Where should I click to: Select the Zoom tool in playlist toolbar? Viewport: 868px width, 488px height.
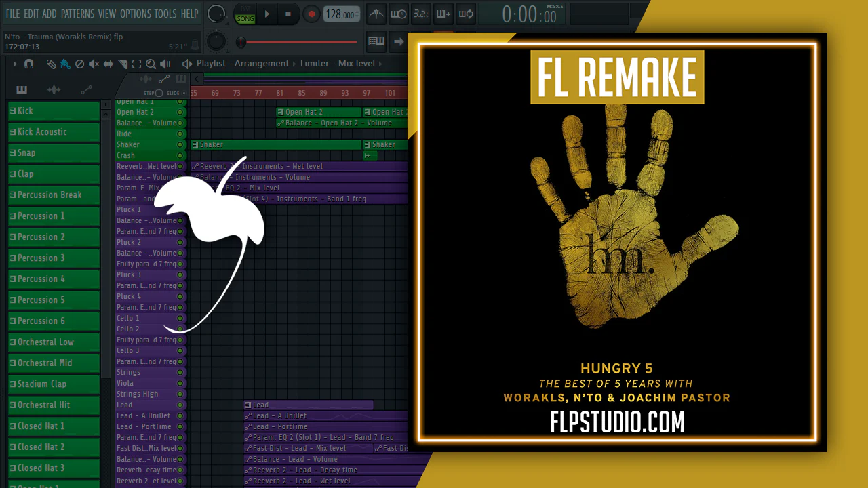(151, 64)
